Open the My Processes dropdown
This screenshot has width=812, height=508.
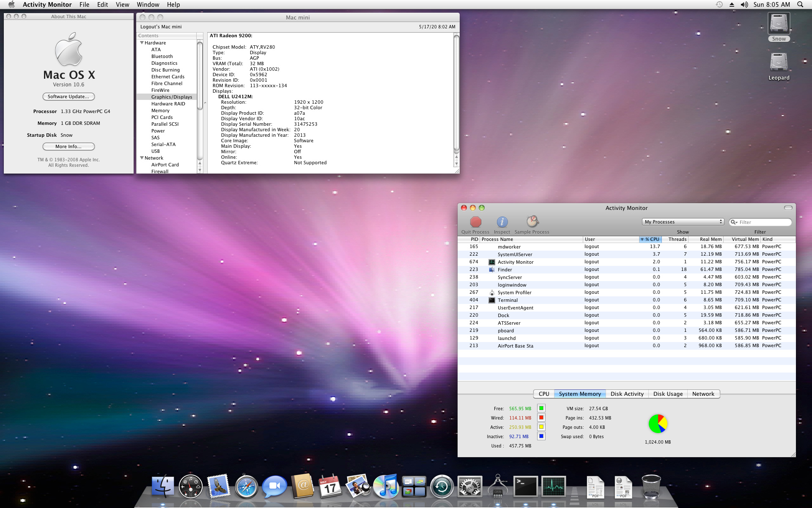pyautogui.click(x=683, y=222)
